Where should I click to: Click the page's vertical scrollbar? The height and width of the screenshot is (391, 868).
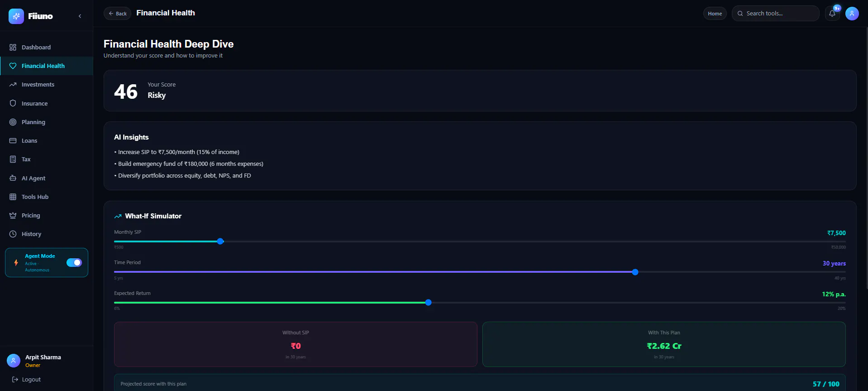(866, 159)
